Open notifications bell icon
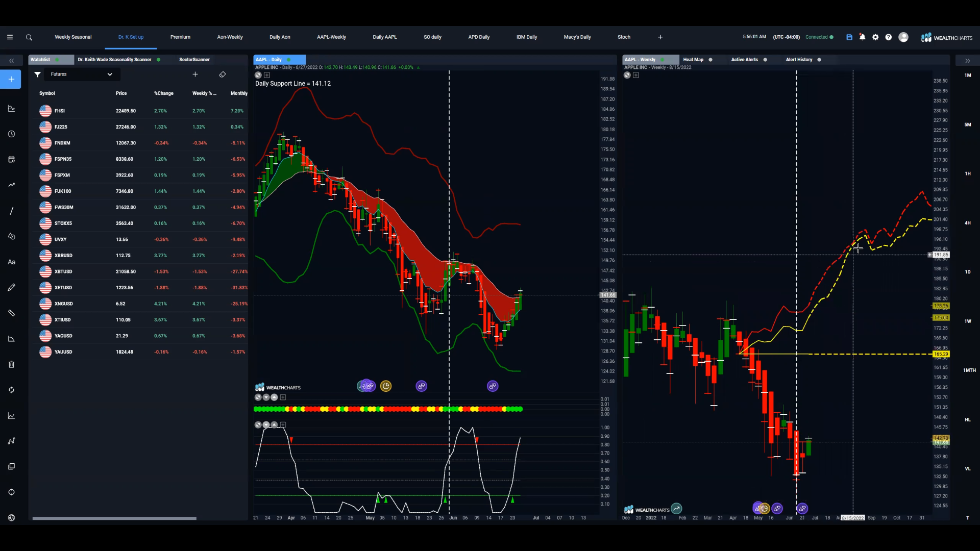This screenshot has height=551, width=980. click(x=862, y=37)
